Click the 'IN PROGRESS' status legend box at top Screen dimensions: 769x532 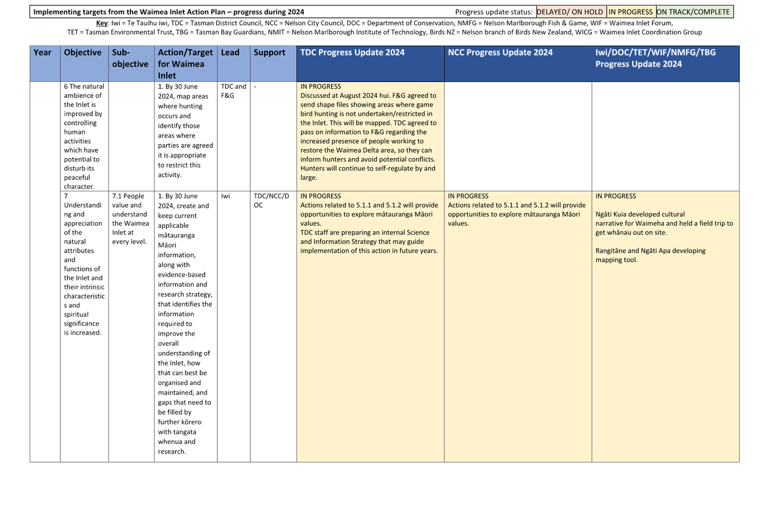(631, 12)
